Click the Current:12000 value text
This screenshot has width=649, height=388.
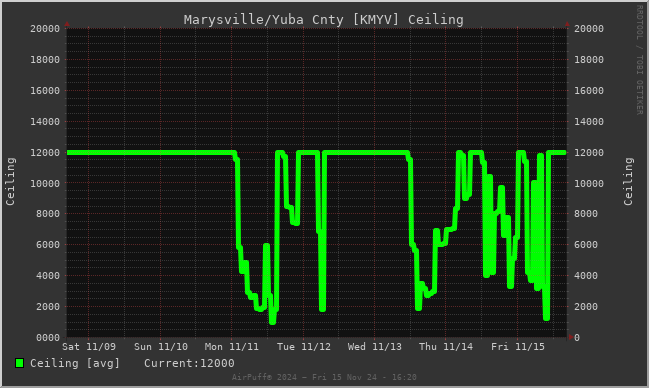pyautogui.click(x=189, y=363)
